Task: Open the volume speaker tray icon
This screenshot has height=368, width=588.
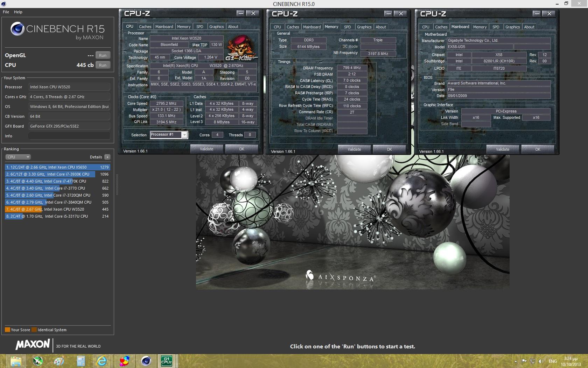Action: coord(541,361)
